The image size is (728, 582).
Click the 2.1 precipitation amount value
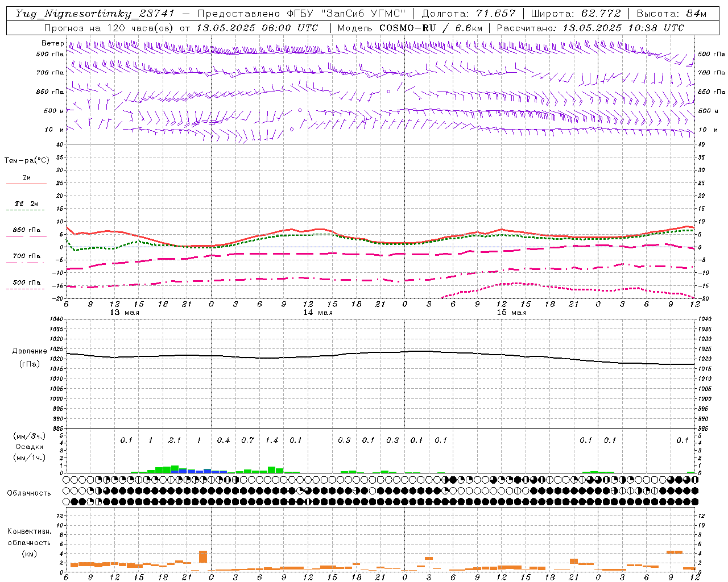(175, 440)
